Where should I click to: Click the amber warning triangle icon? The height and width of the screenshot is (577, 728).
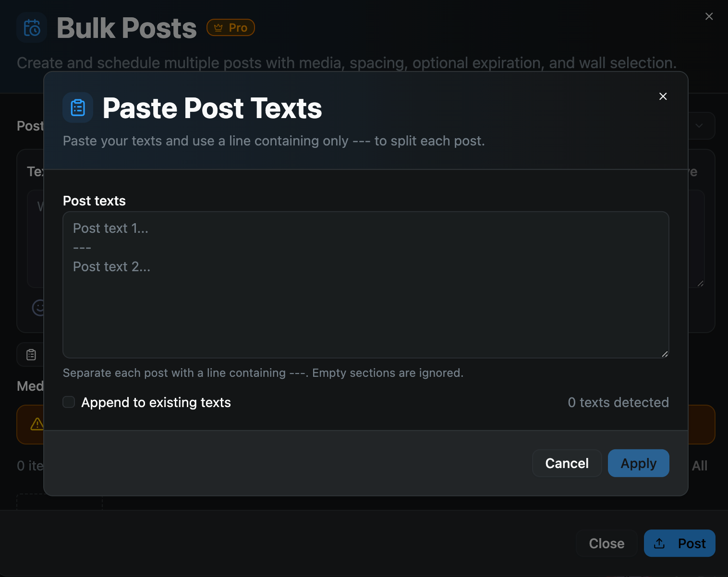tap(38, 424)
